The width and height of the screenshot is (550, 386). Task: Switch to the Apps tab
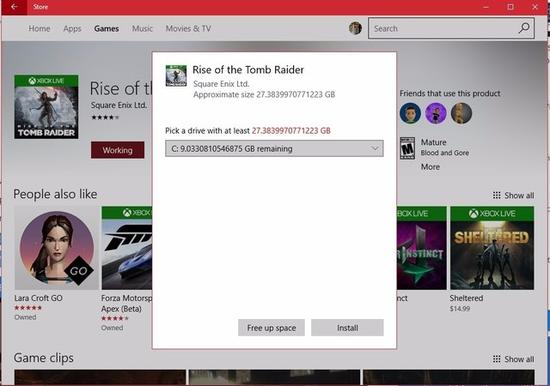[72, 28]
